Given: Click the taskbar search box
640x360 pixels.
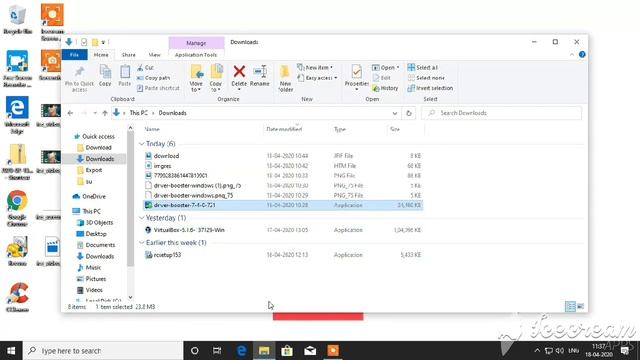Looking at the screenshot, I should tap(103, 351).
